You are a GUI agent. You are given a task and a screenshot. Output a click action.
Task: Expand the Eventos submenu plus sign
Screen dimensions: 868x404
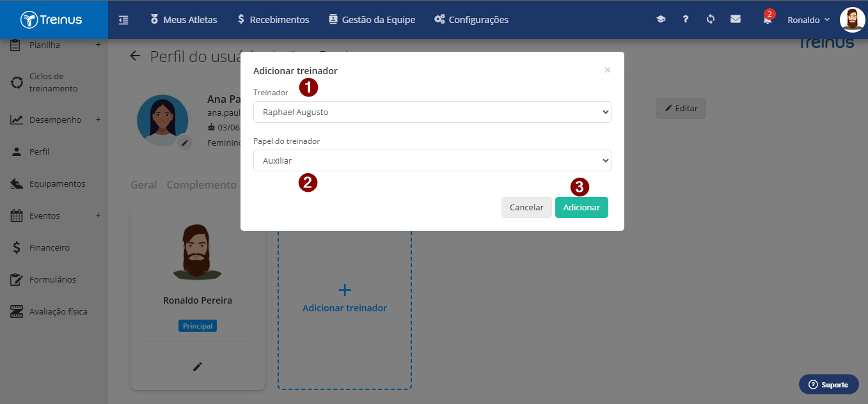(x=98, y=215)
